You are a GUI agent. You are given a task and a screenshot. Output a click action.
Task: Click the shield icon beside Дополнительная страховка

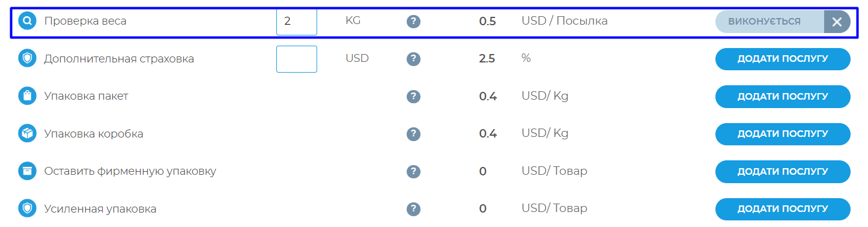(28, 59)
